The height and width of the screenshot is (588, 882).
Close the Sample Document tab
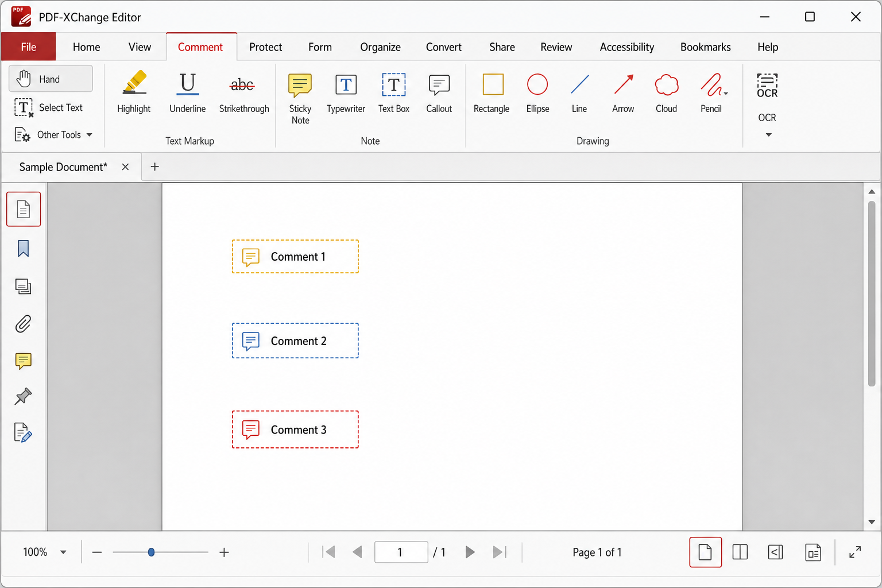(x=125, y=167)
